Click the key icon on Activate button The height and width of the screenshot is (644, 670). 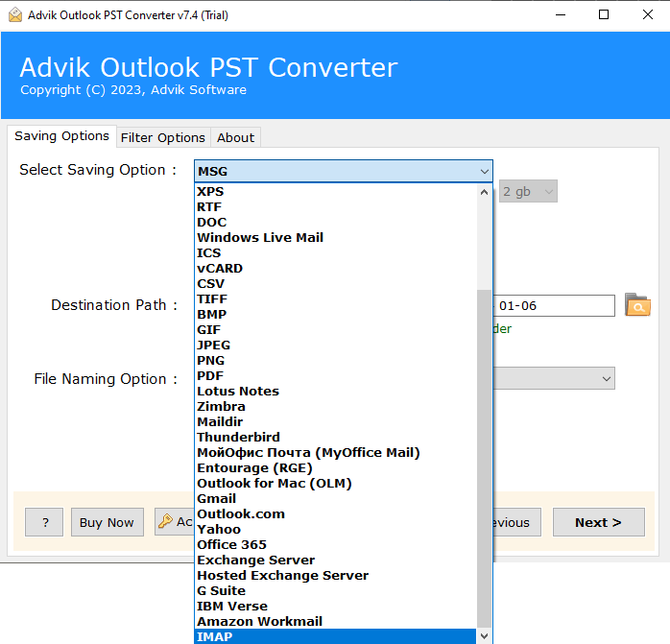tap(165, 521)
